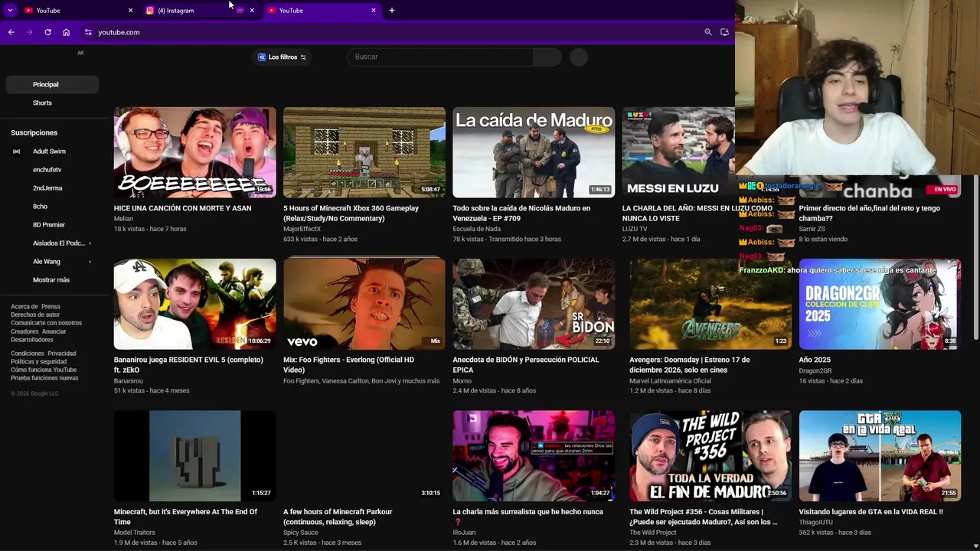The width and height of the screenshot is (980, 551).
Task: Open Privacidad footer link
Action: pos(62,354)
